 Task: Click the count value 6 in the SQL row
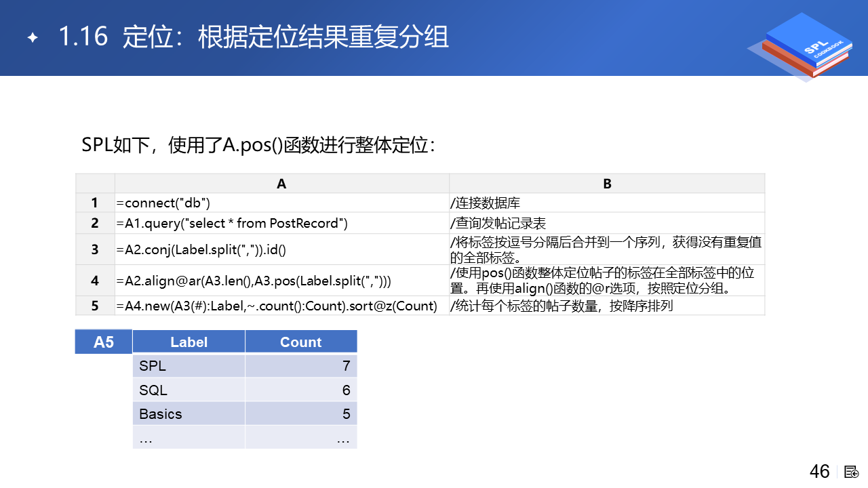click(346, 390)
